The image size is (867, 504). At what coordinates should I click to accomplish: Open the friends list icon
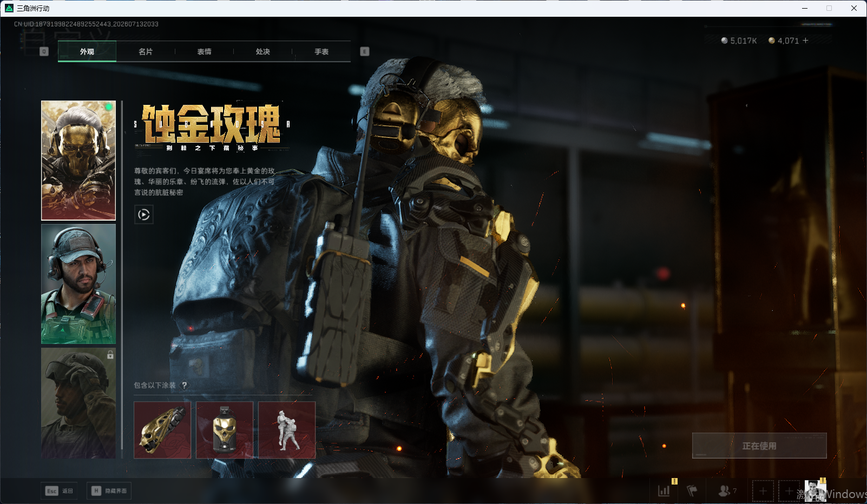727,491
